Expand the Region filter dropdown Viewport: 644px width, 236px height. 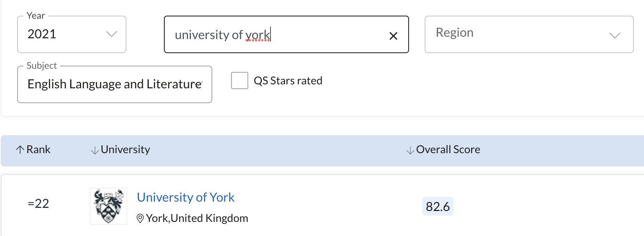tap(529, 34)
